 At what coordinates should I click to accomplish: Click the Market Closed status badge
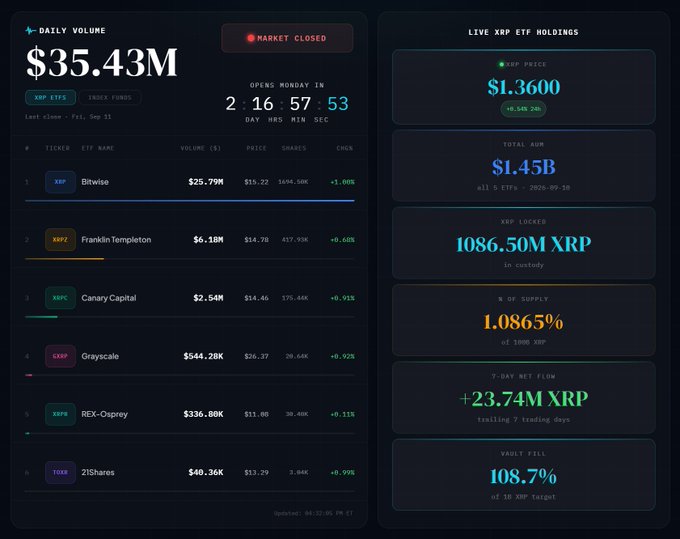point(287,38)
